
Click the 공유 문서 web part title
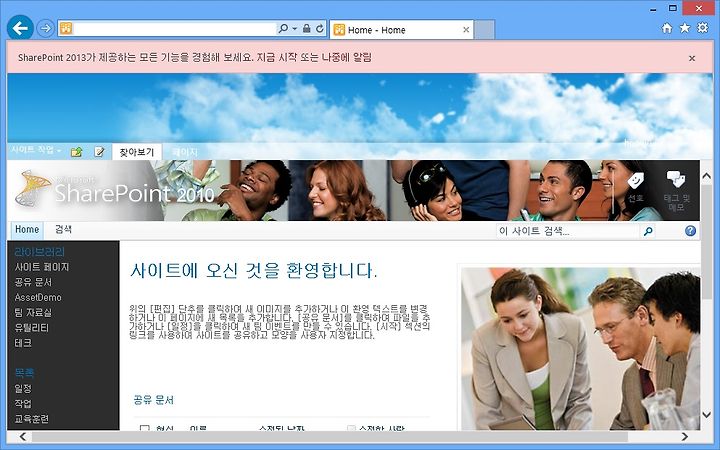pos(154,400)
